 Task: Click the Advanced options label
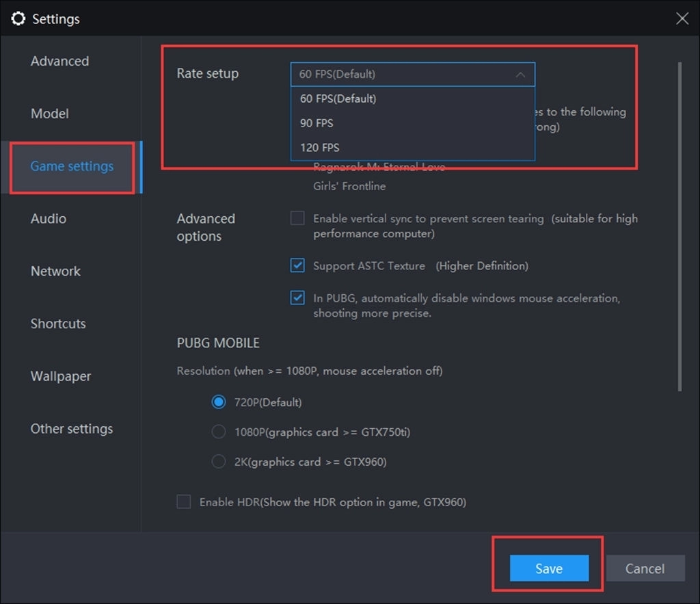pyautogui.click(x=206, y=227)
